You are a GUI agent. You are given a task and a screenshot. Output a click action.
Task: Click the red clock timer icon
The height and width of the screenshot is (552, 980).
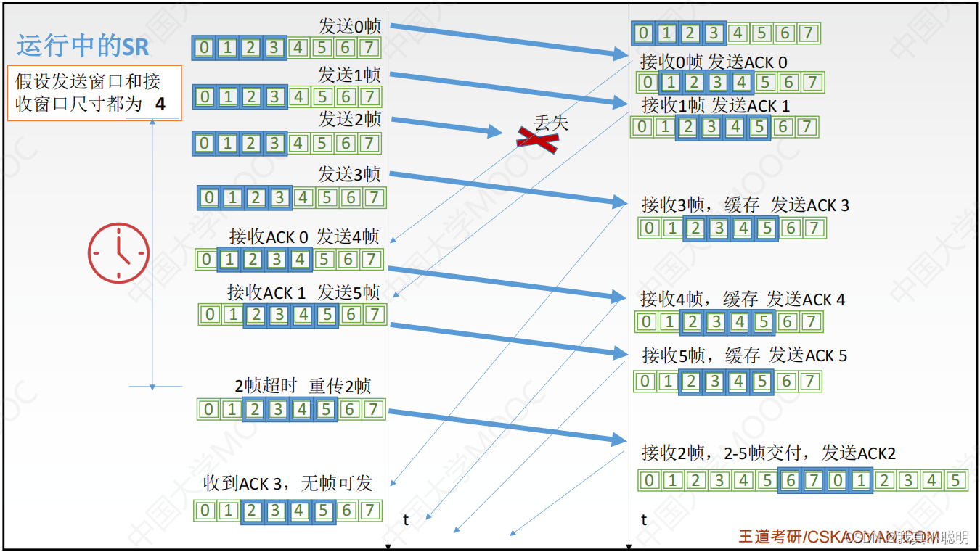[x=119, y=253]
